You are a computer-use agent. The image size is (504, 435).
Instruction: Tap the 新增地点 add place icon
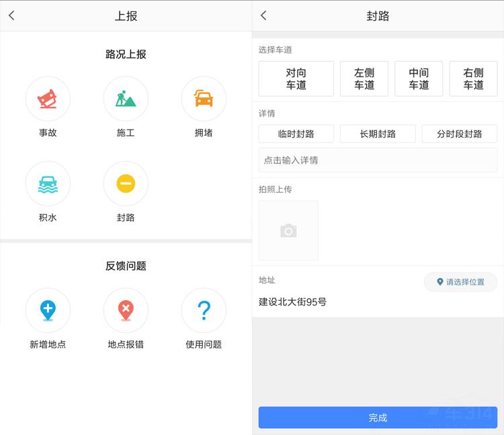(48, 310)
